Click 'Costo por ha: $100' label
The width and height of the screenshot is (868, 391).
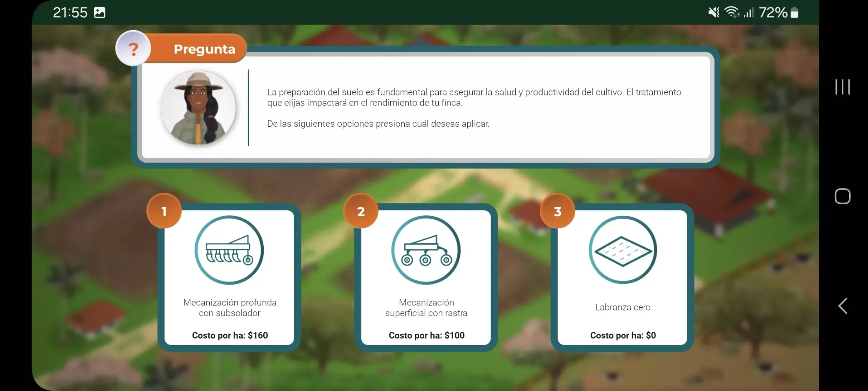coord(427,335)
